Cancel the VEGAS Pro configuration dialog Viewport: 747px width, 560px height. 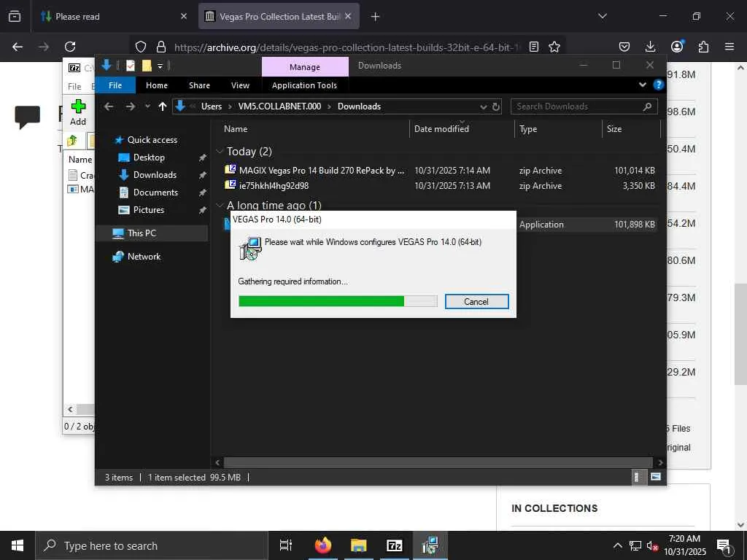476,301
